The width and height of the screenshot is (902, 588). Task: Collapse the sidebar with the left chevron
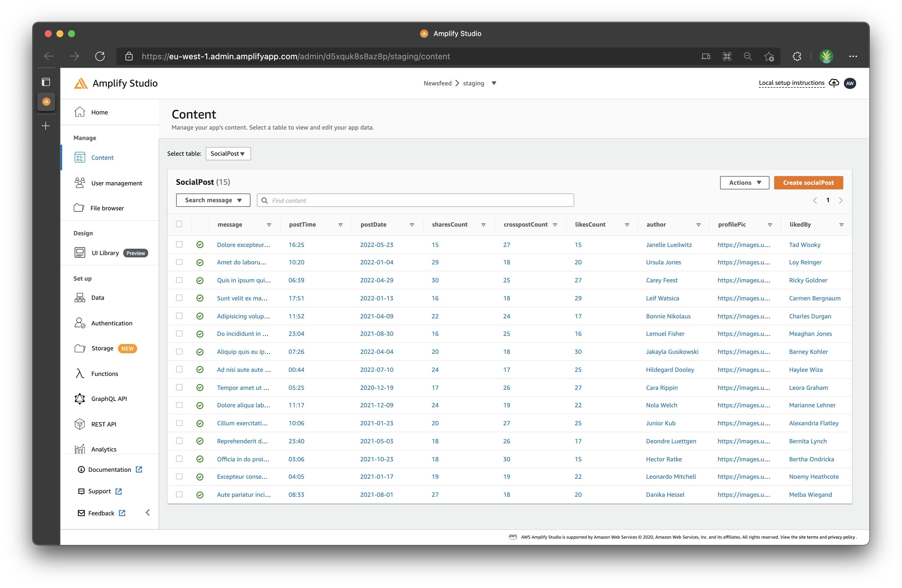point(148,512)
